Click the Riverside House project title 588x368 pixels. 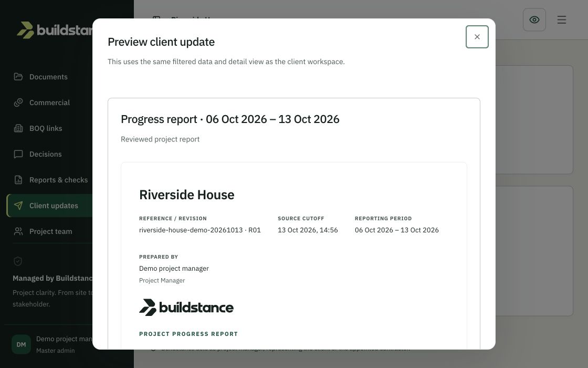[187, 195]
